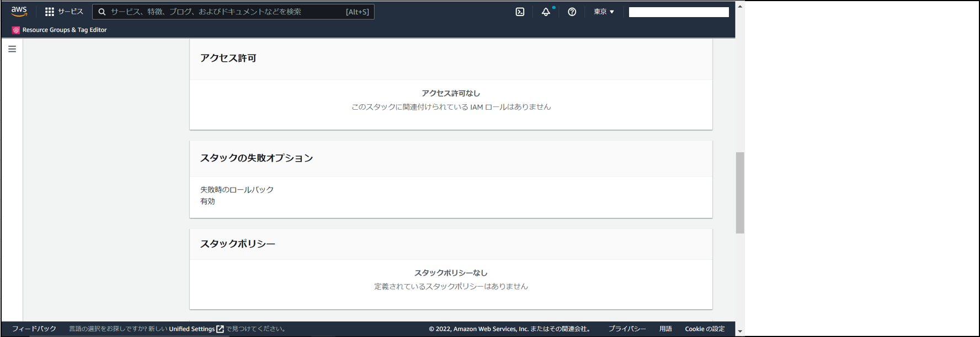Open the notifications bell
The image size is (980, 337).
(546, 12)
